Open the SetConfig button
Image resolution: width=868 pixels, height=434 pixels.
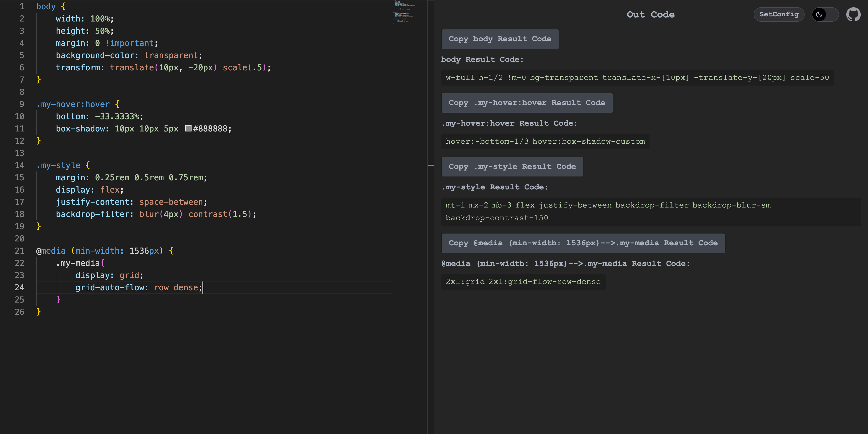point(779,14)
